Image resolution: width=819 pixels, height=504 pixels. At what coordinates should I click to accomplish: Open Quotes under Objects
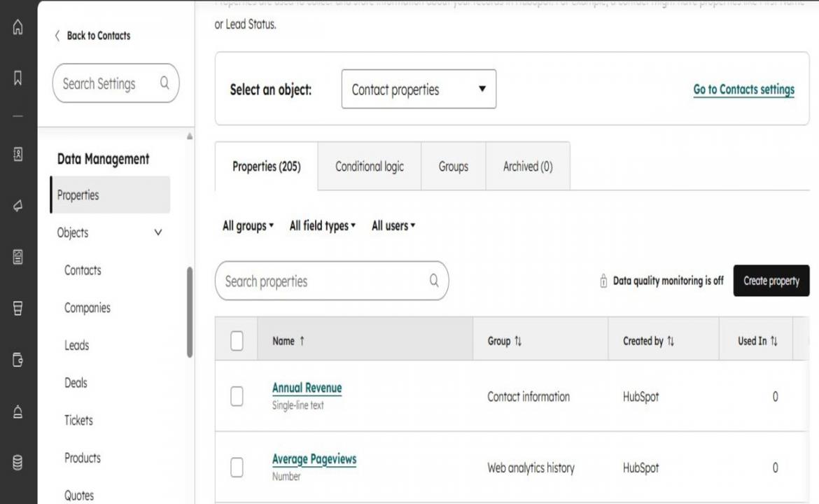pyautogui.click(x=79, y=495)
